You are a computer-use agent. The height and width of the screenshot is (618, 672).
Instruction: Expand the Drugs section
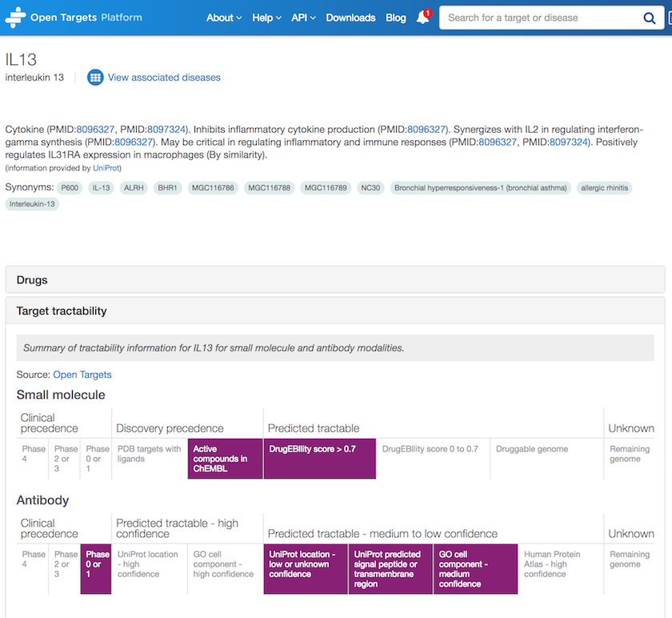click(30, 279)
